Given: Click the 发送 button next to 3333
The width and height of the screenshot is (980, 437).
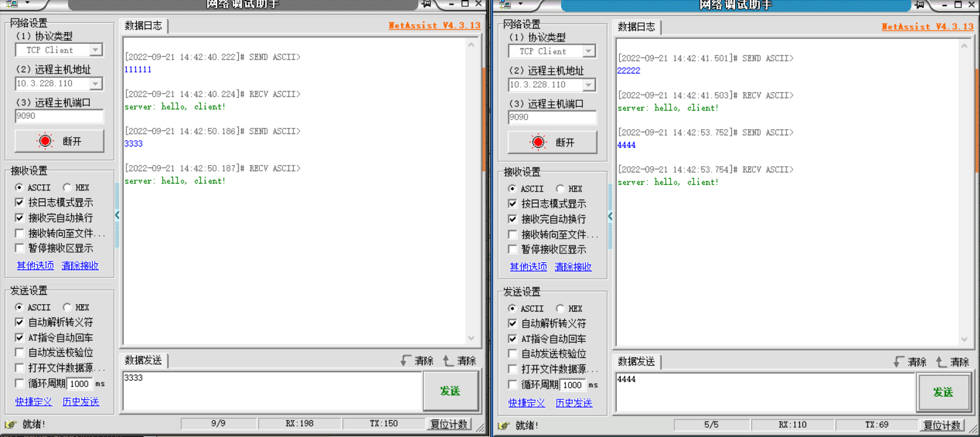Looking at the screenshot, I should point(450,391).
